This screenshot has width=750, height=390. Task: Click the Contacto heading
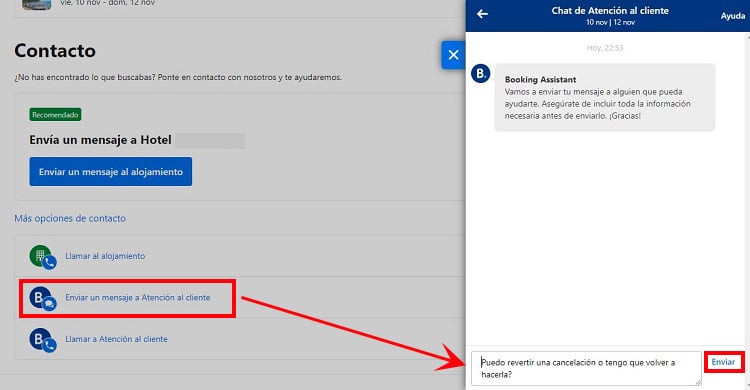click(55, 51)
